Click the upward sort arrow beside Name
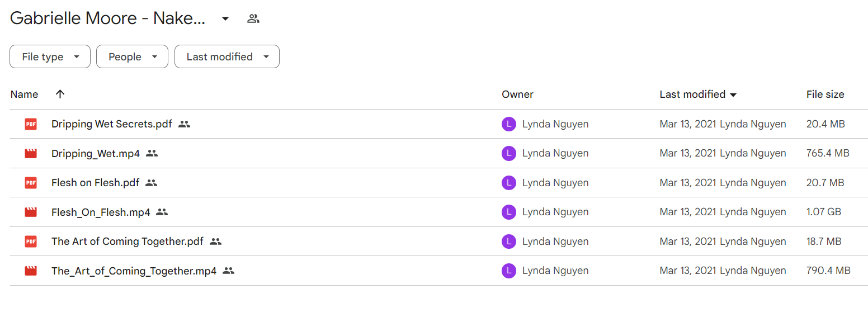The height and width of the screenshot is (336, 868). pos(60,94)
